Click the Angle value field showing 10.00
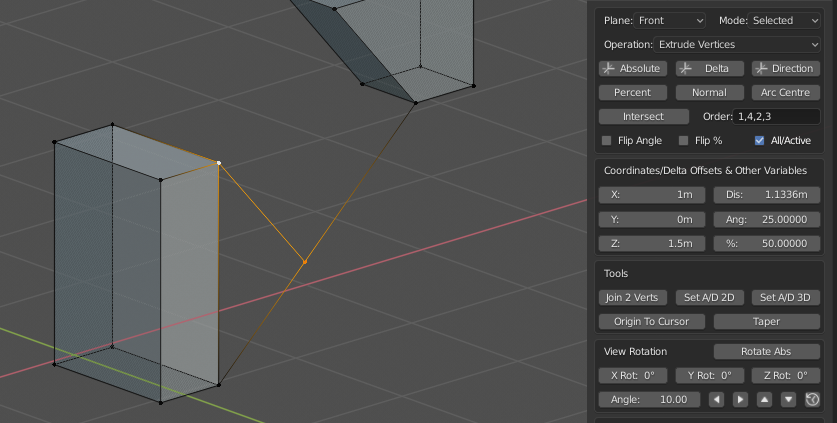The height and width of the screenshot is (423, 837). [x=650, y=400]
